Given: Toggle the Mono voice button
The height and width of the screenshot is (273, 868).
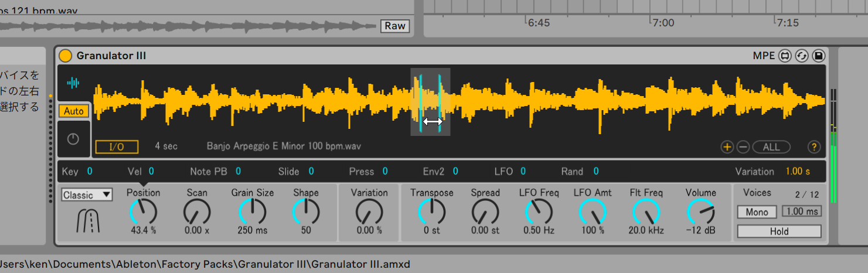Looking at the screenshot, I should coord(757,212).
